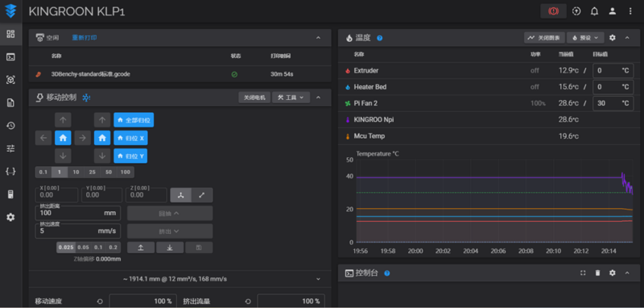Click the 归位 X button
Image resolution: width=644 pixels, height=308 pixels.
pyautogui.click(x=130, y=138)
